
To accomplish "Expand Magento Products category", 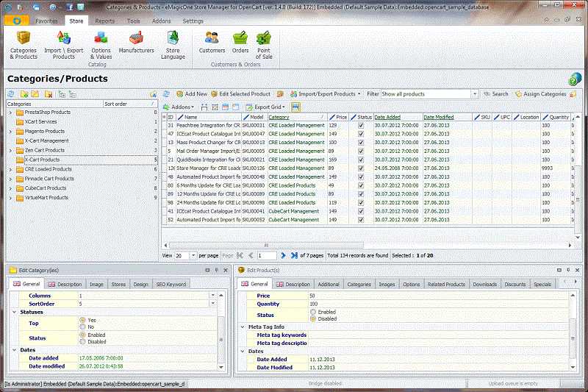I will pyautogui.click(x=10, y=132).
